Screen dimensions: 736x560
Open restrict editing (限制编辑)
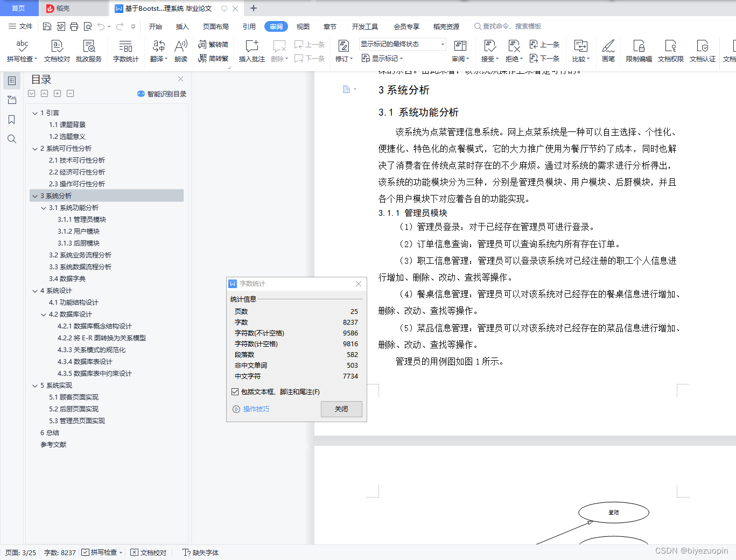point(639,51)
